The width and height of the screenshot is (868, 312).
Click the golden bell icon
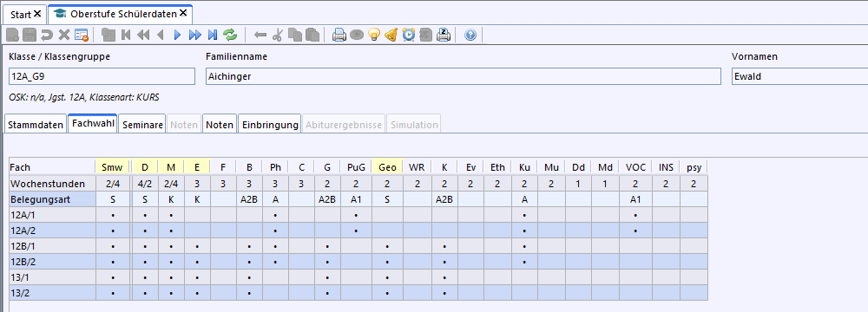391,35
